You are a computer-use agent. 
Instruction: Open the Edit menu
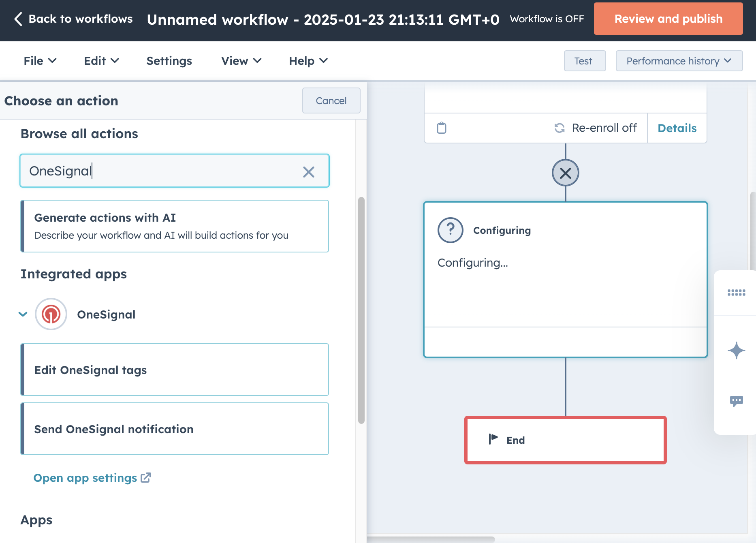coord(101,61)
